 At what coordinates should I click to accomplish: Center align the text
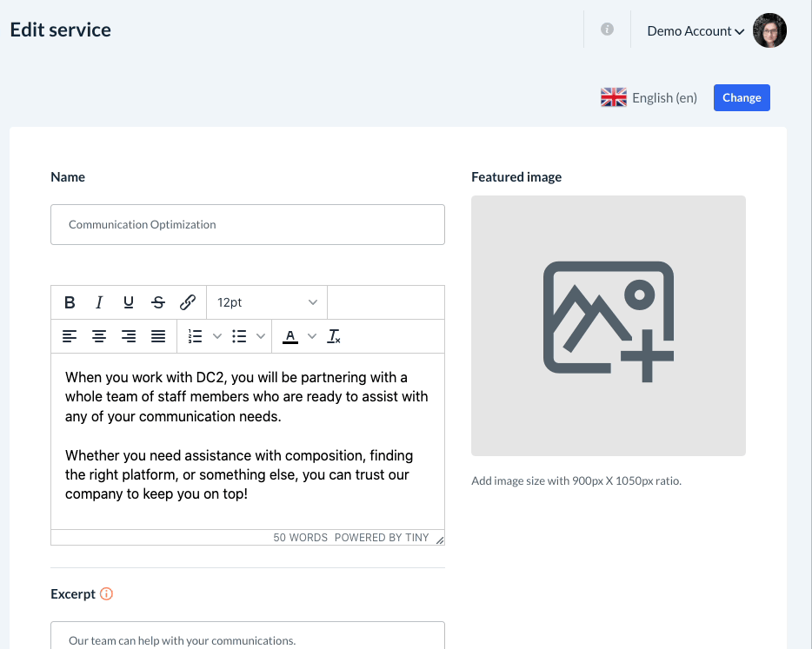tap(99, 336)
